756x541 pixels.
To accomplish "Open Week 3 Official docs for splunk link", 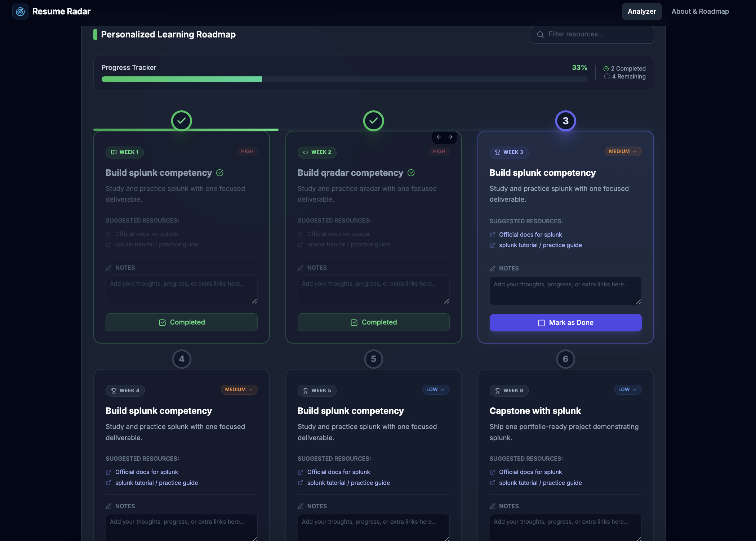I will click(x=530, y=235).
